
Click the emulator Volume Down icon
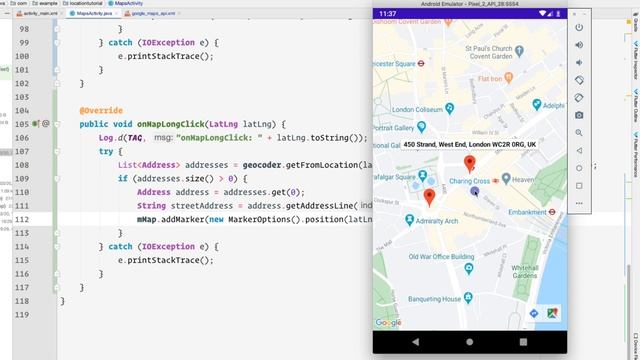[x=579, y=62]
